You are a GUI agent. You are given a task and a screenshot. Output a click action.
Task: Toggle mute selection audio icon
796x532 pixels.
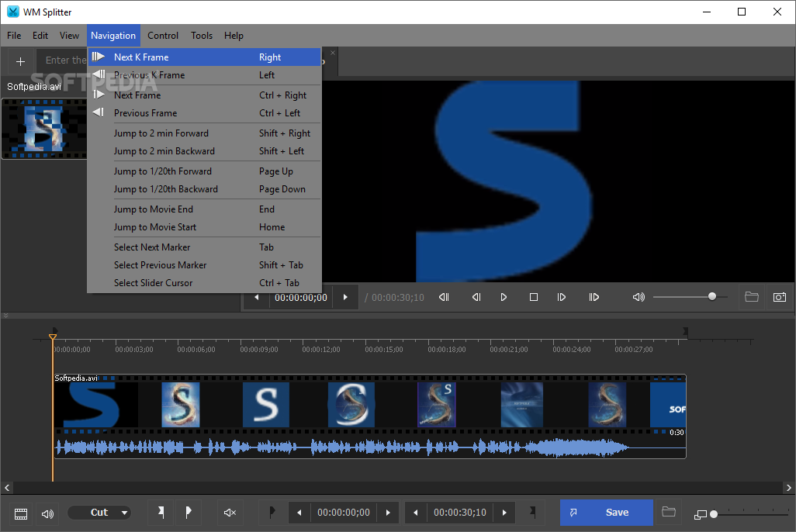[230, 513]
